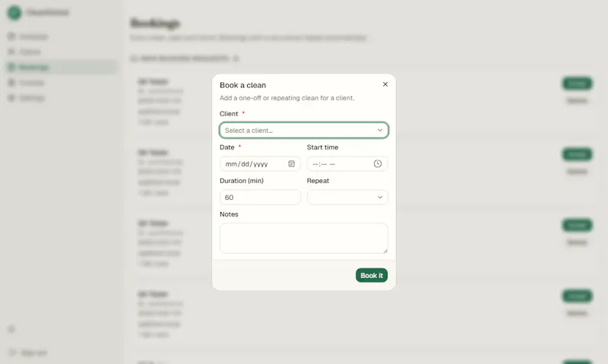Close the Book a clean dialog
This screenshot has height=364, width=608.
(x=385, y=84)
